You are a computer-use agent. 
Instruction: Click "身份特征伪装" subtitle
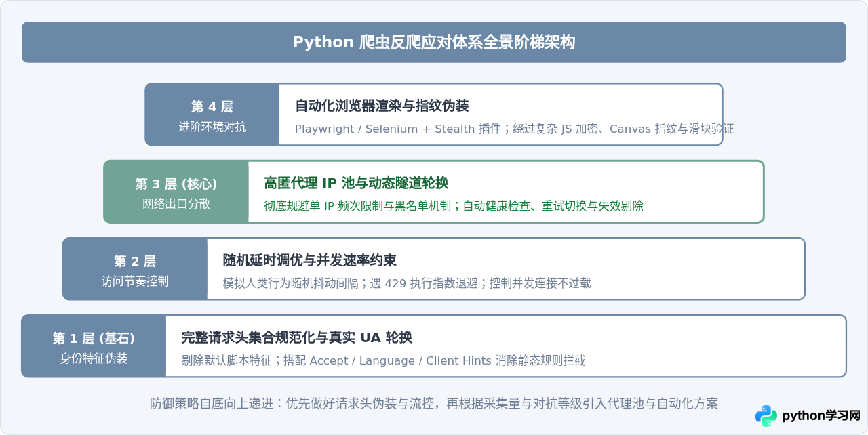(94, 358)
